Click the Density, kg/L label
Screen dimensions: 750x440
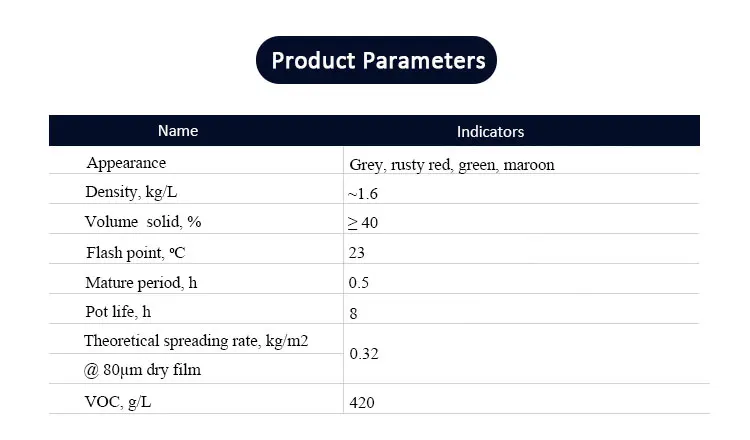(x=131, y=192)
